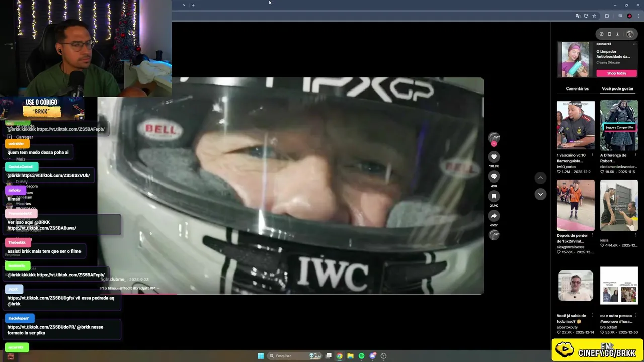644x362 pixels.
Task: Open new browser tab with plus button
Action: [x=193, y=5]
